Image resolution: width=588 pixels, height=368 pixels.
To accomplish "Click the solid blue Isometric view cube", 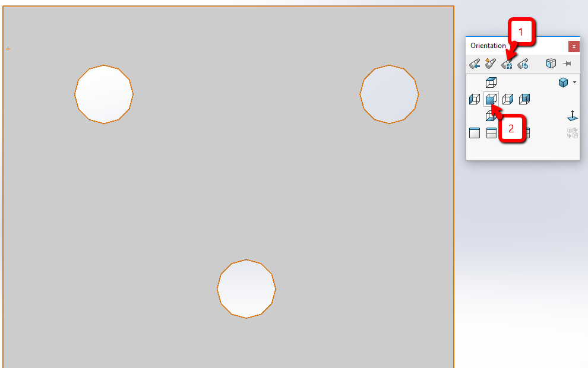I will pyautogui.click(x=563, y=83).
